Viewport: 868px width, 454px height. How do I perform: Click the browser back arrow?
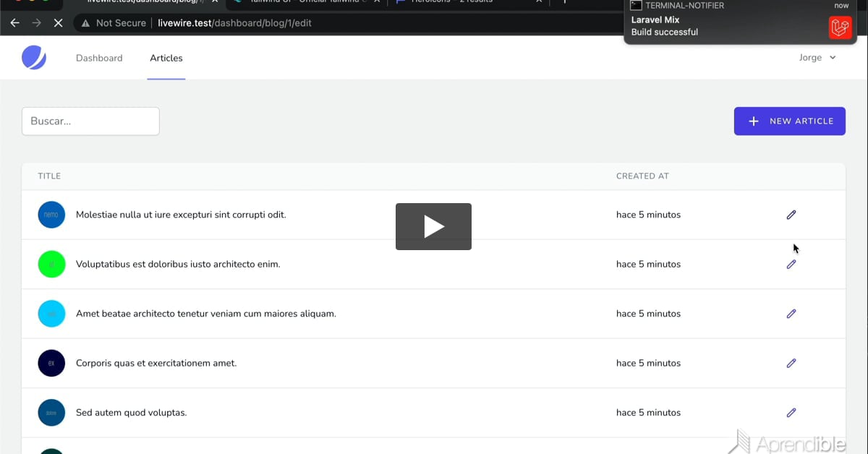coord(14,23)
